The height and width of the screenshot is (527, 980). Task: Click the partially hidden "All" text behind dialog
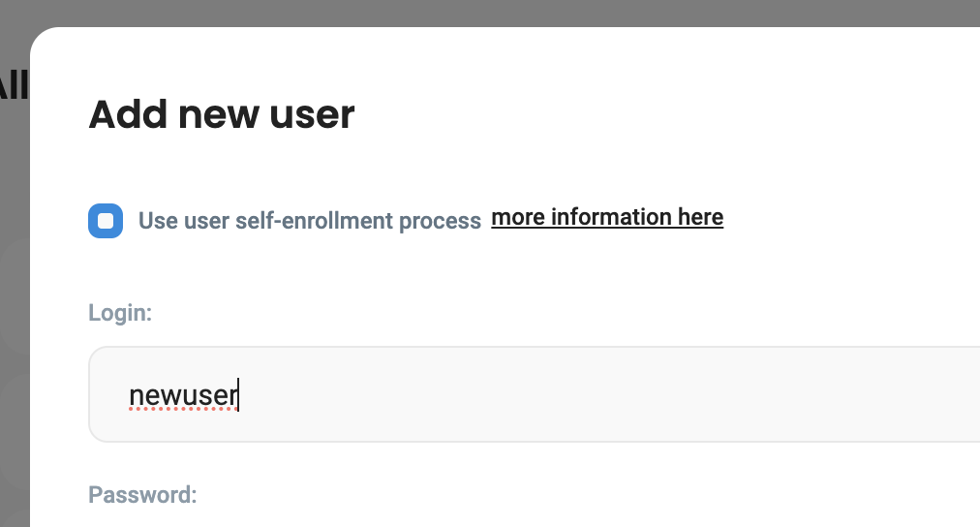pyautogui.click(x=14, y=87)
